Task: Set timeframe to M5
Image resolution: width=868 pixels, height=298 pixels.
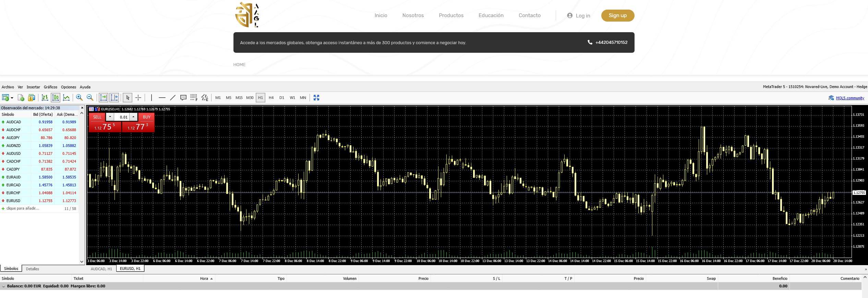Action: click(x=229, y=98)
